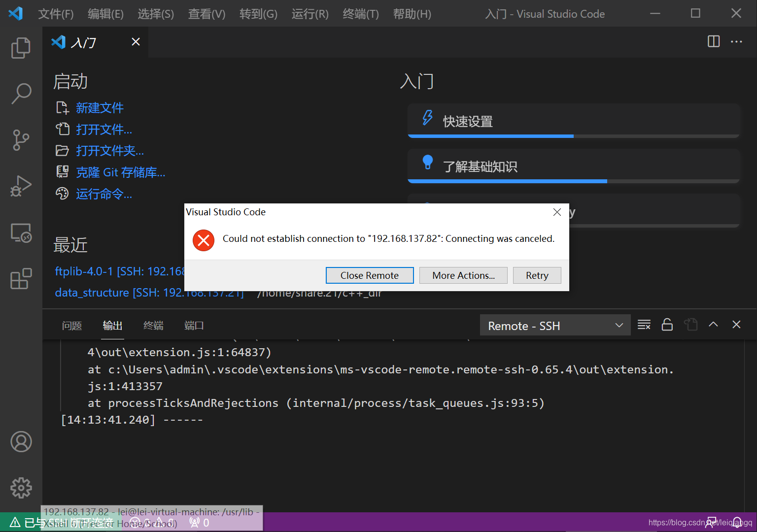This screenshot has width=757, height=532.
Task: Open output in editor icon
Action: coord(690,325)
